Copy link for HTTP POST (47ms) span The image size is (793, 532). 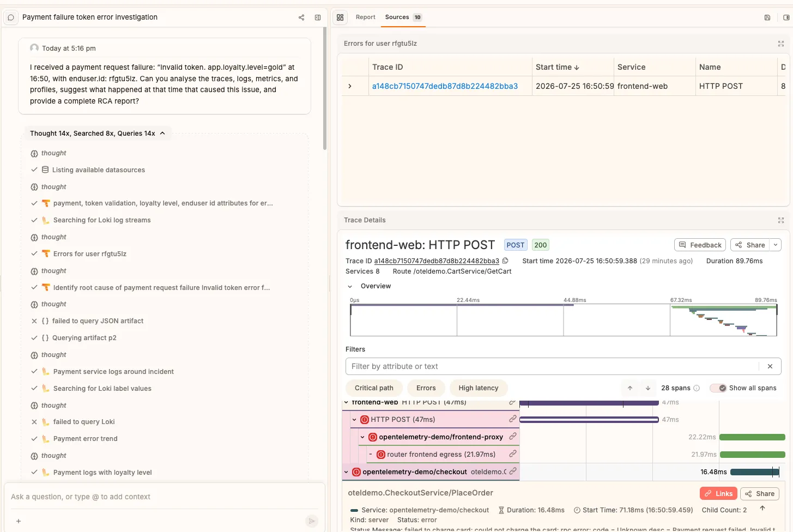(512, 419)
